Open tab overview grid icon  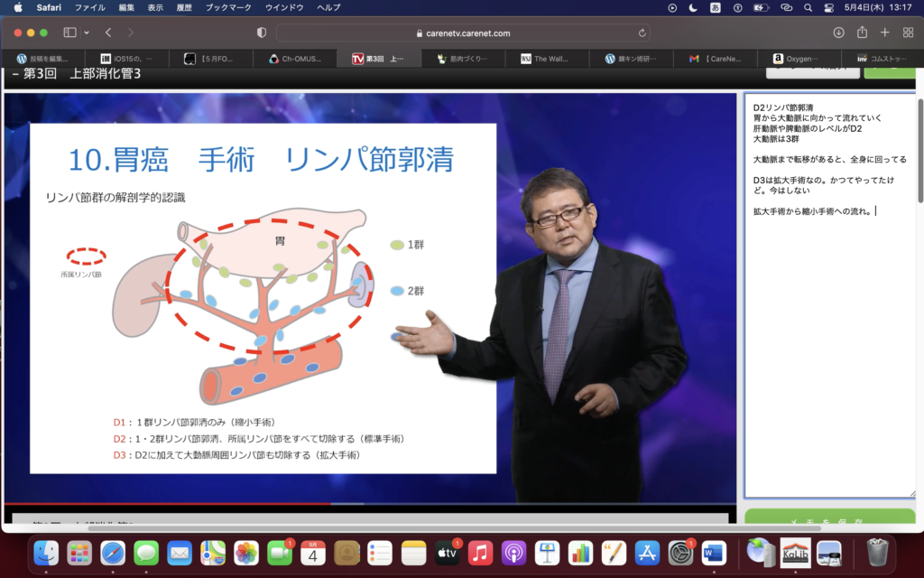point(907,33)
